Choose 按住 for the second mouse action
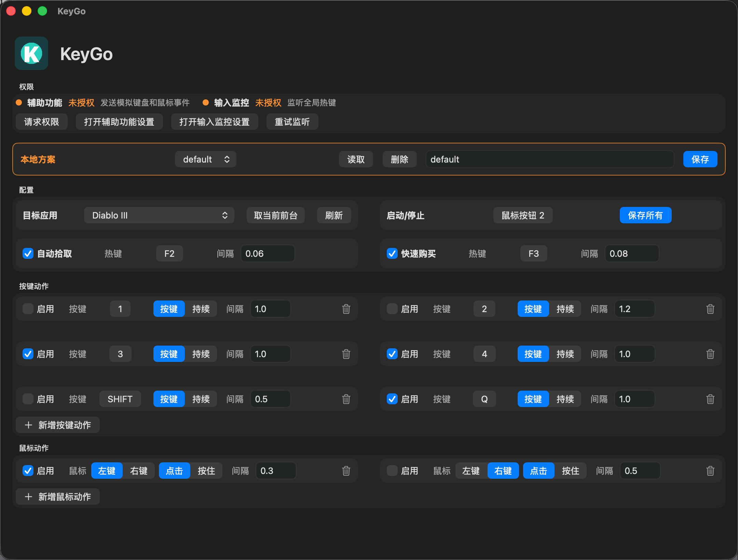Screen dimensions: 738x560 571,471
